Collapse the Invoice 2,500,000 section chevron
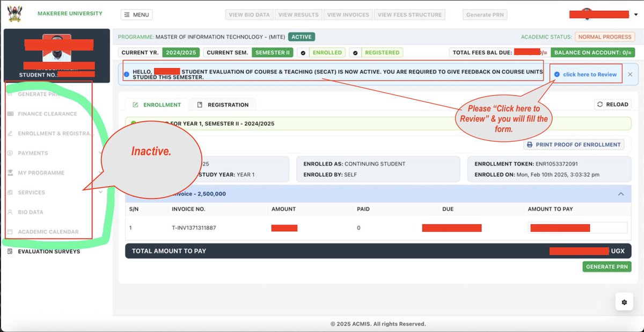The width and height of the screenshot is (644, 332). click(x=621, y=194)
